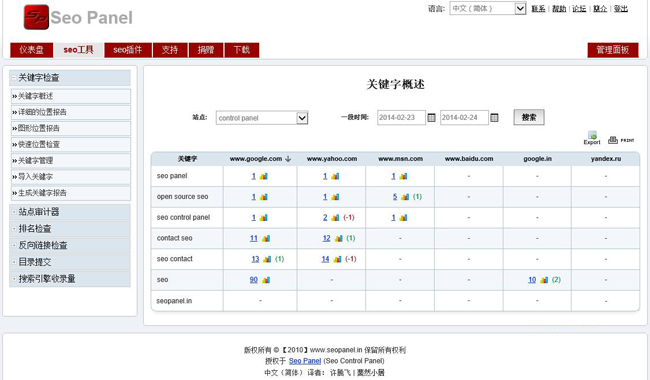View graph for open source seo on msn.com

pos(405,197)
